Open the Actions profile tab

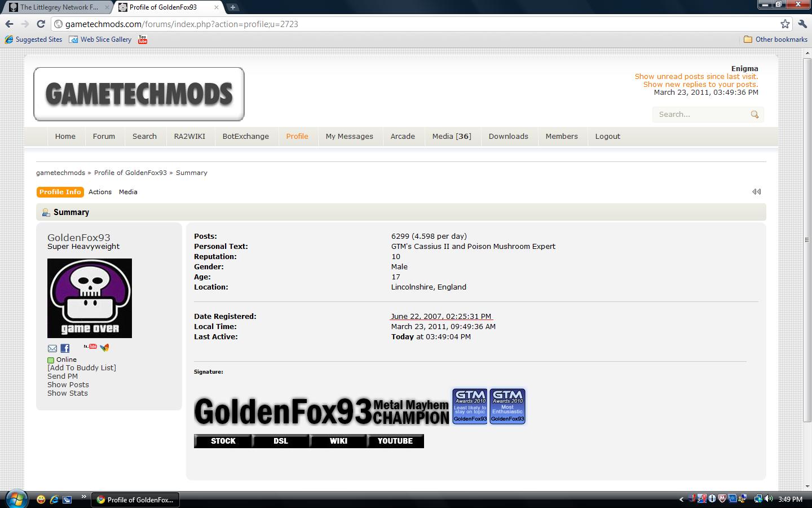pyautogui.click(x=100, y=192)
